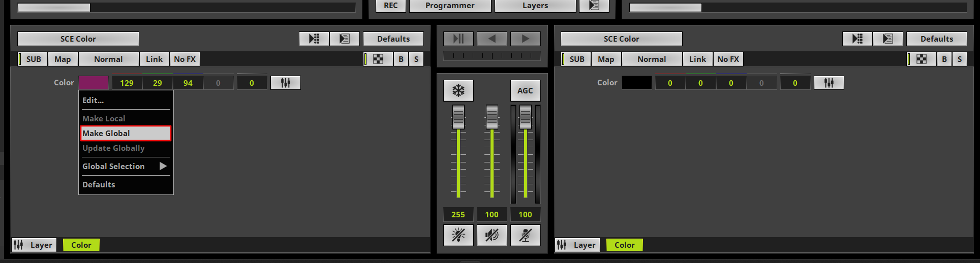Open the right panel Normal mix mode dropdown
Screen dimensions: 980x263
tap(652, 59)
